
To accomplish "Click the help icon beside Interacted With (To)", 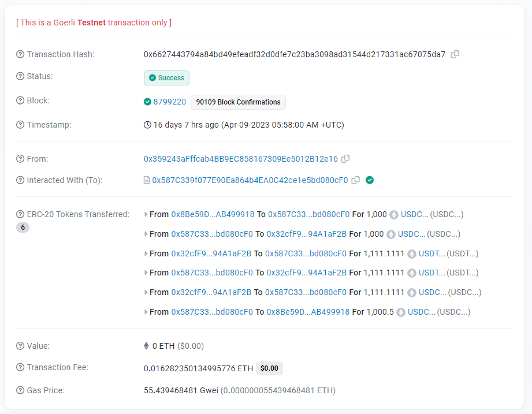I will [20, 180].
